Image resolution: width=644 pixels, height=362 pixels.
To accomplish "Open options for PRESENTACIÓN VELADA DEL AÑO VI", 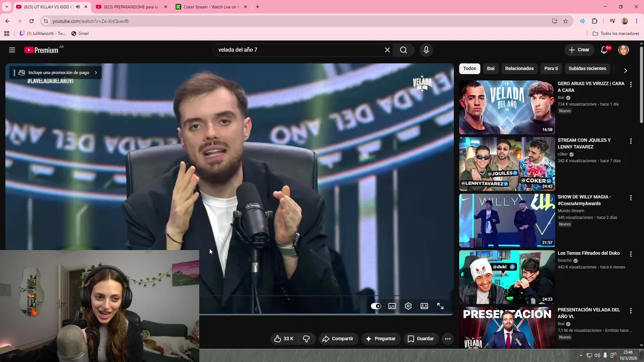I will tap(630, 311).
